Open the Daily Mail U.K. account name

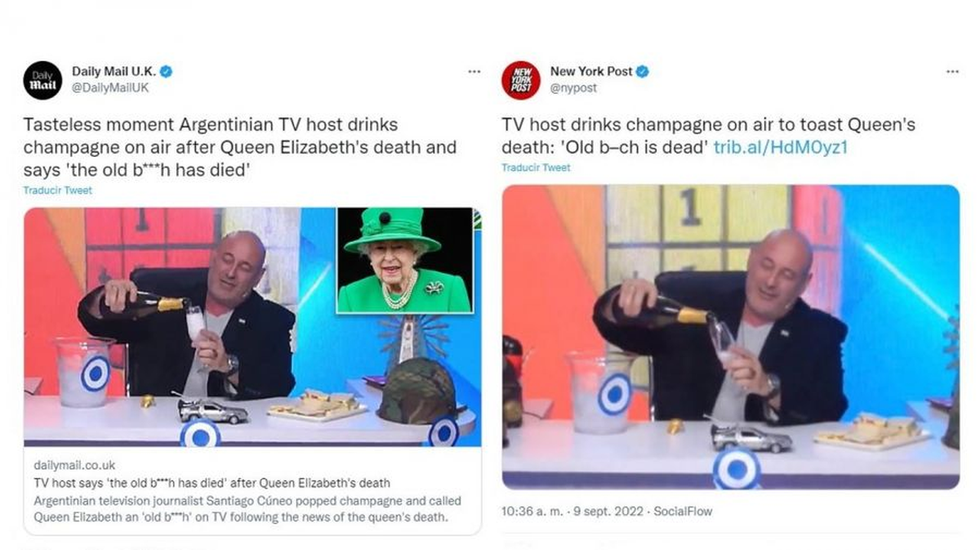[x=114, y=72]
